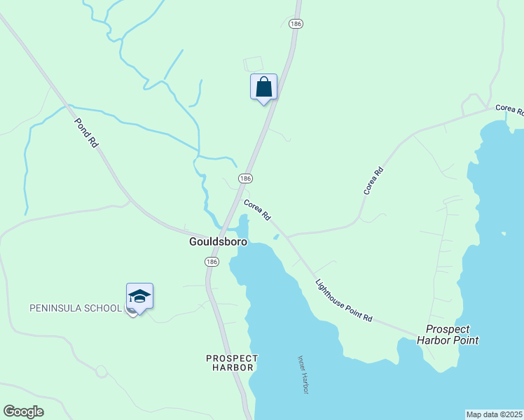Click the small pond near Corea Rd
This screenshot has height=420, width=524.
277,237
